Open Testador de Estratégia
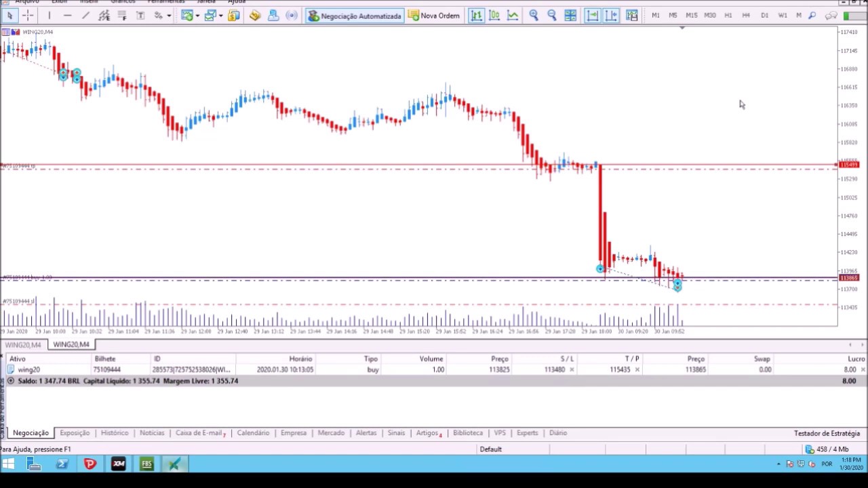The height and width of the screenshot is (488, 868). (x=827, y=433)
